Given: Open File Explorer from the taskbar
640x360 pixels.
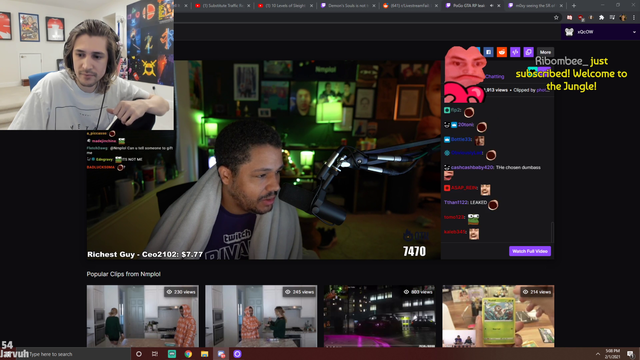Looking at the screenshot, I should point(204,354).
